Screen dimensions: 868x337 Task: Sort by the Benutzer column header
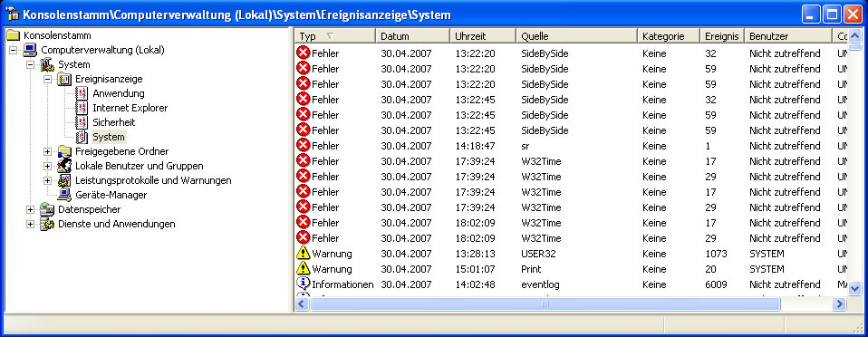coord(787,36)
